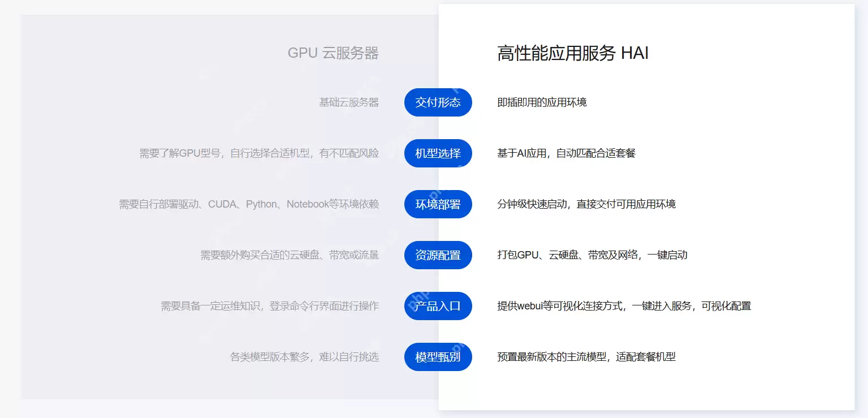Click the 打包GPU、云硬盘、带宽及网络 row
The image size is (868, 418).
592,255
